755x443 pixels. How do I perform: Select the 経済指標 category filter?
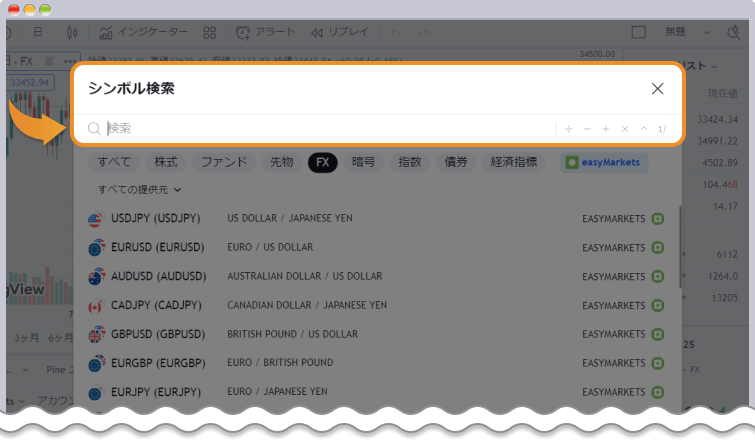pos(513,162)
